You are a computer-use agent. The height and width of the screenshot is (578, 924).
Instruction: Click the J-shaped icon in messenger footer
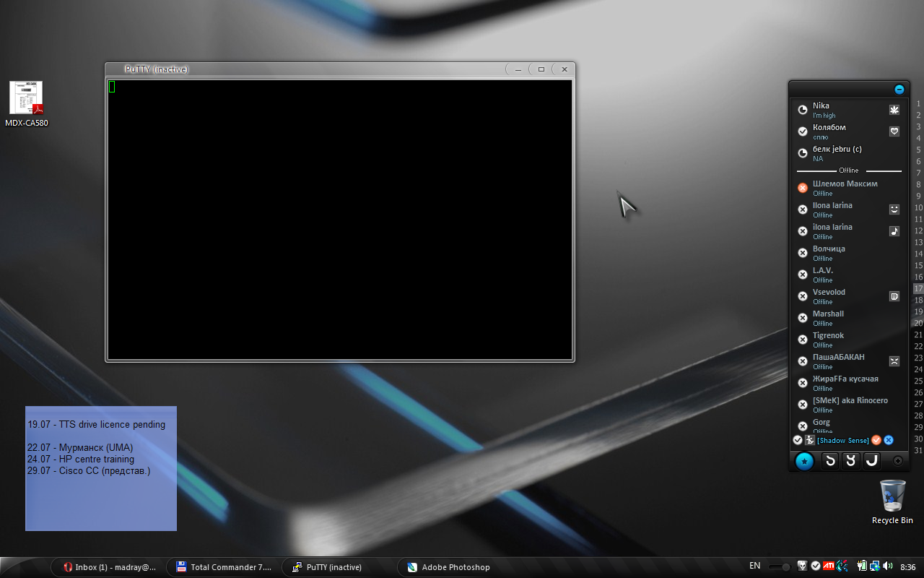pyautogui.click(x=872, y=460)
